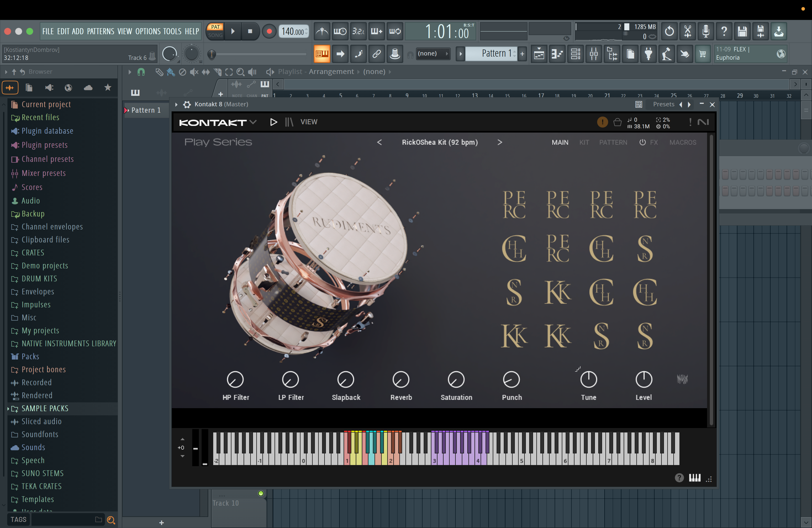Viewport: 812px width, 528px height.
Task: Toggle the FX power button
Action: pos(642,142)
